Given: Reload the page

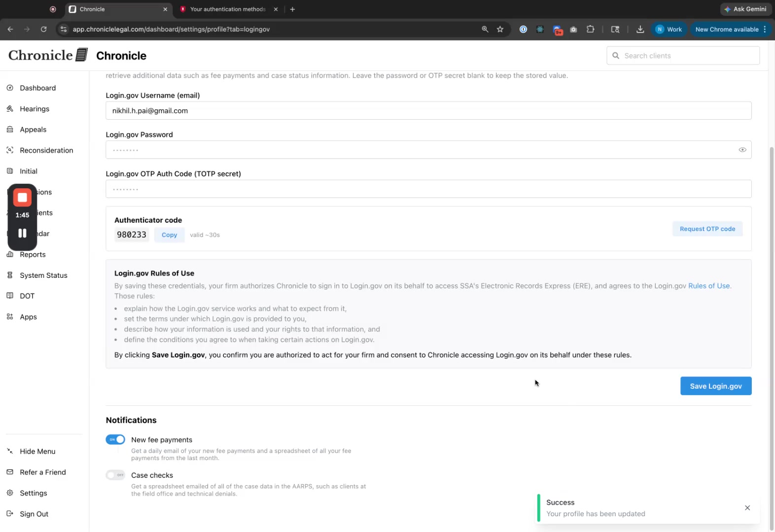Looking at the screenshot, I should [x=43, y=29].
